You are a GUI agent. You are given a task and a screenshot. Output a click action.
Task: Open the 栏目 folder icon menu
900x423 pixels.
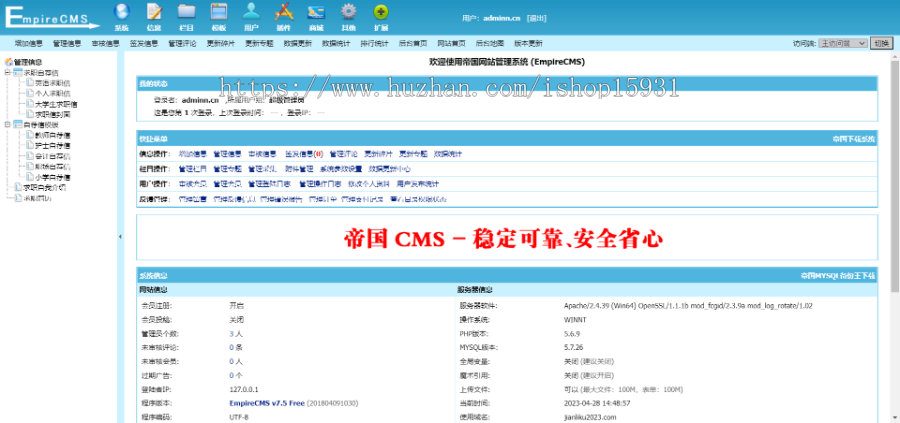pyautogui.click(x=186, y=17)
